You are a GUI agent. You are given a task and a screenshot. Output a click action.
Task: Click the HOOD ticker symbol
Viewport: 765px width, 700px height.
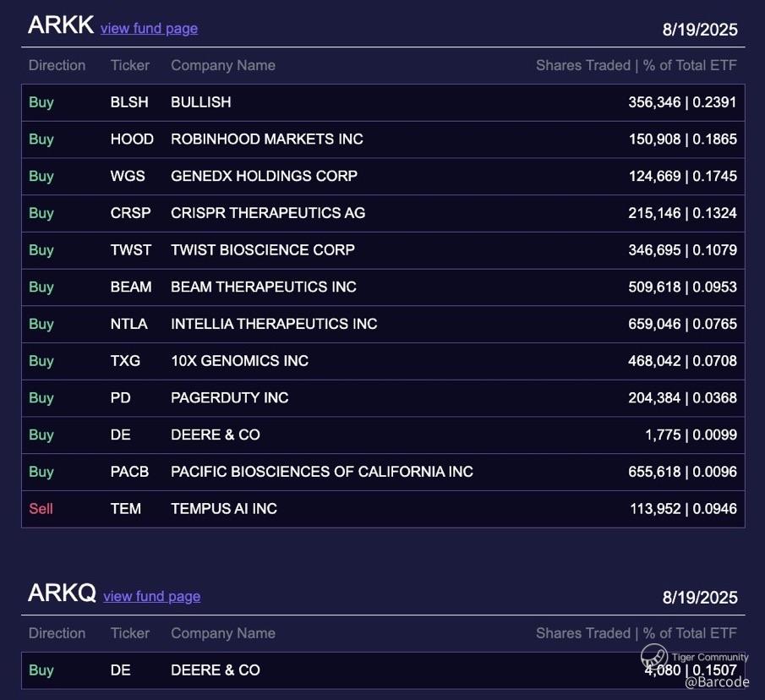click(x=132, y=139)
